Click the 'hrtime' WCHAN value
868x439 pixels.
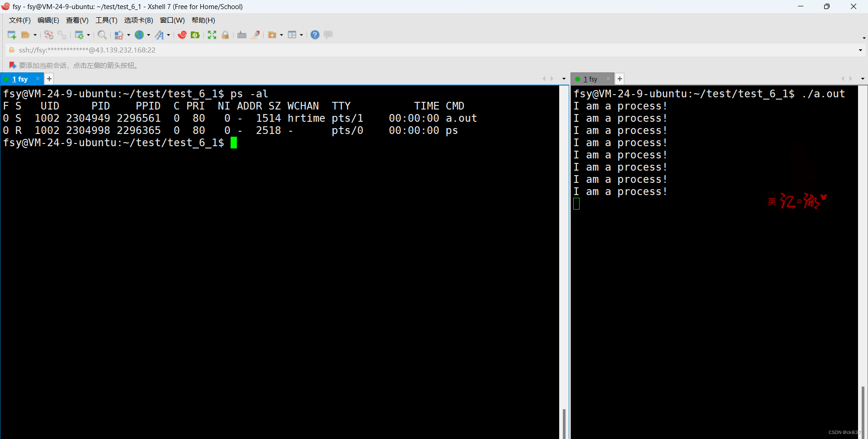pos(306,118)
